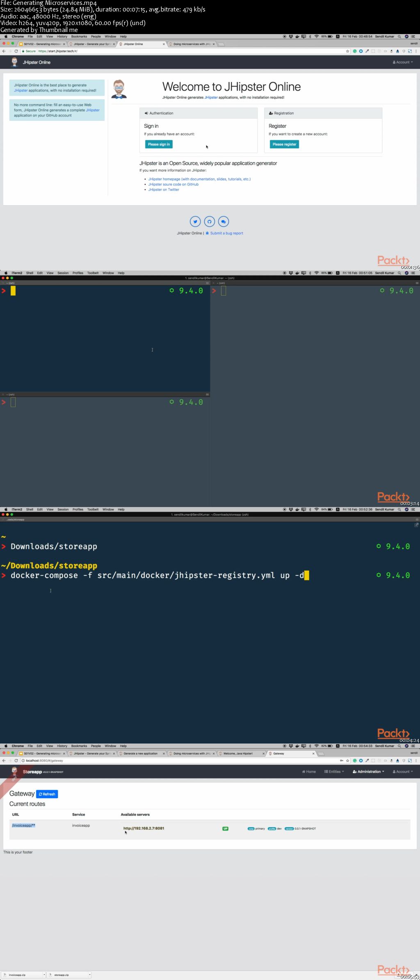The image size is (420, 980).
Task: Click the pane menu icon of the bottom-left iTerm2 split pane
Action: (207, 395)
